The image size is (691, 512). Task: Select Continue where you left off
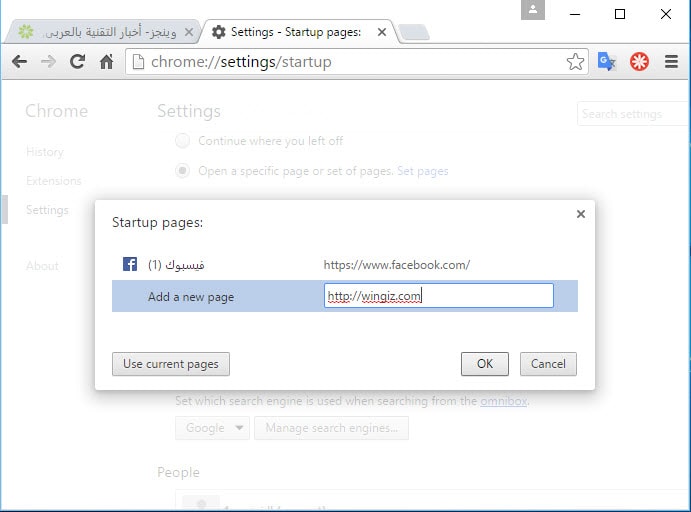point(182,141)
